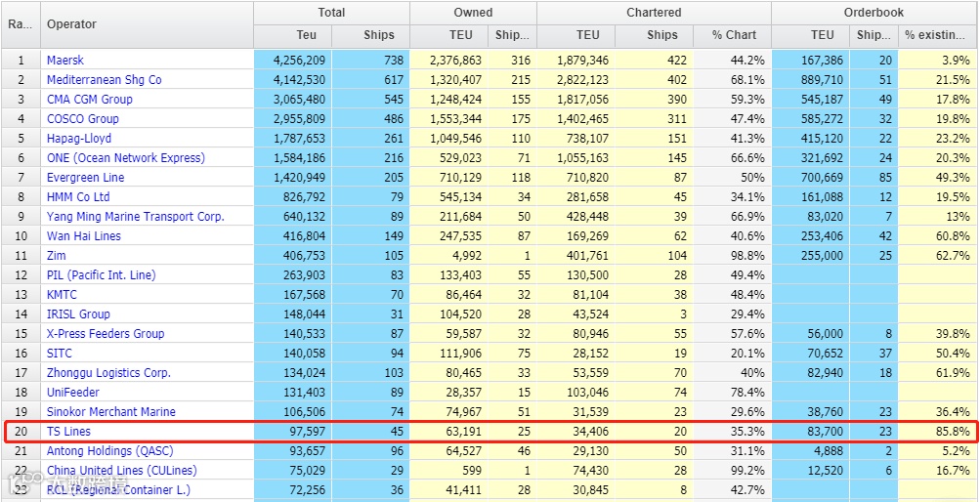The image size is (980, 502).
Task: Click TS Lines orderbook percentage 85.8%
Action: pyautogui.click(x=938, y=431)
